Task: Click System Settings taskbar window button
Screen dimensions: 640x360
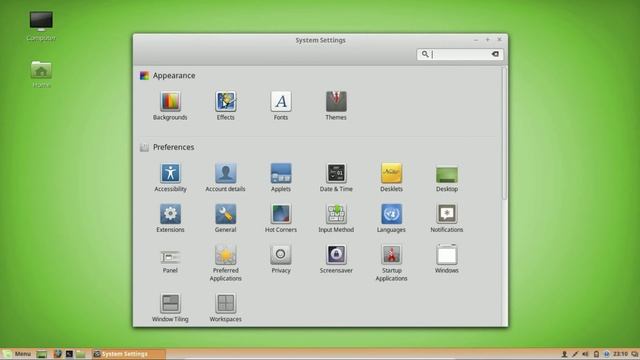Action: coord(128,354)
